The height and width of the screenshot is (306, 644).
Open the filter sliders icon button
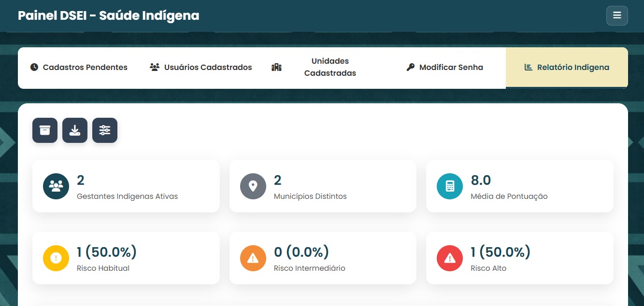click(x=105, y=130)
